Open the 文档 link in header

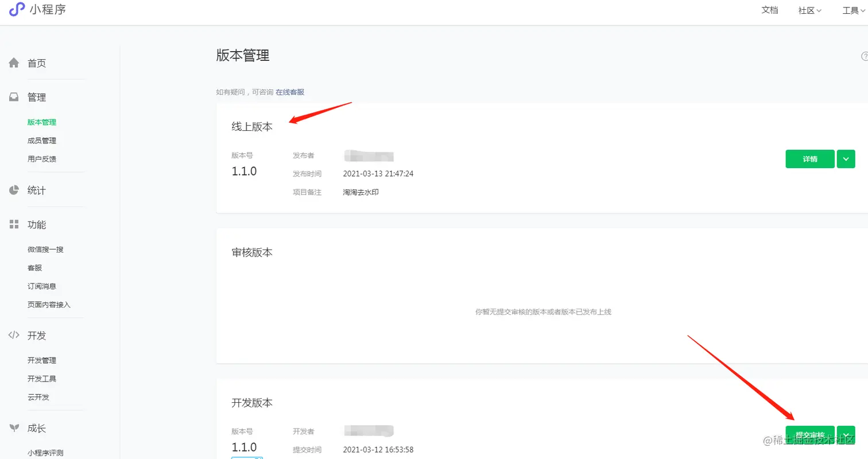tap(770, 10)
